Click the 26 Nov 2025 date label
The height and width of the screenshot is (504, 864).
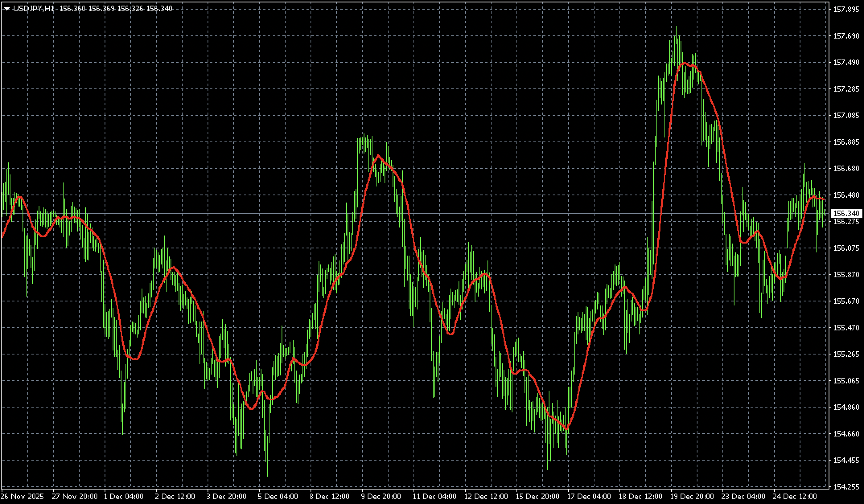click(x=22, y=496)
